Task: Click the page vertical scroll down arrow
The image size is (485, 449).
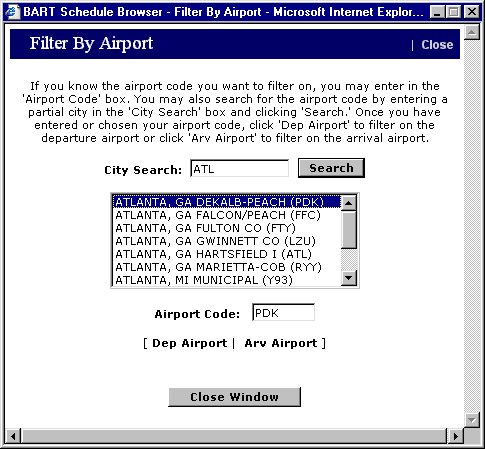Action: (471, 420)
